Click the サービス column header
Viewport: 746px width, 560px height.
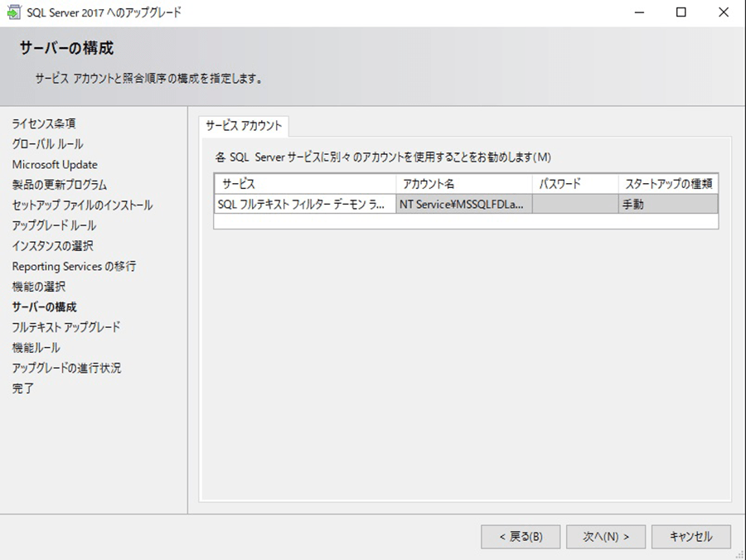[305, 184]
